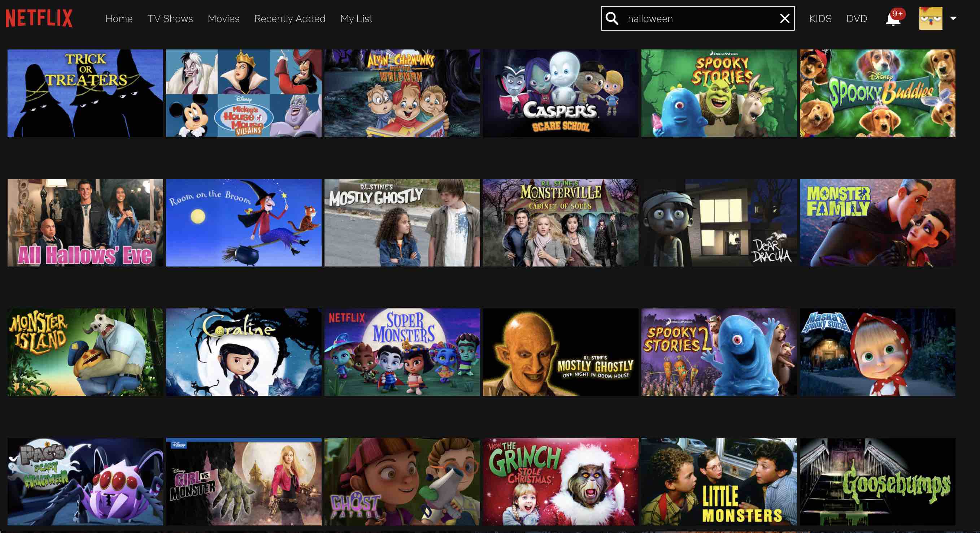Switch to KIDS mode

pyautogui.click(x=820, y=19)
